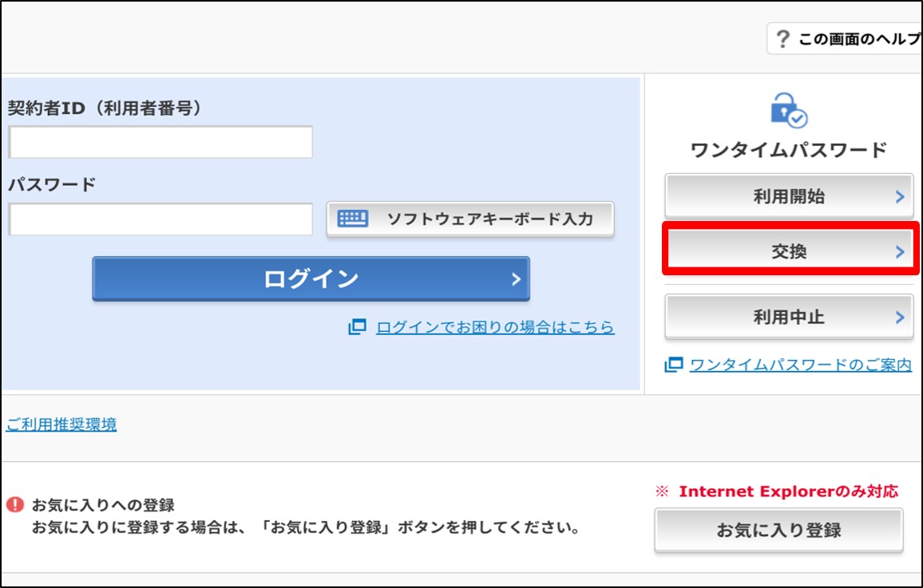923x588 pixels.
Task: Open この画面のヘルプ help button
Action: pos(846,38)
